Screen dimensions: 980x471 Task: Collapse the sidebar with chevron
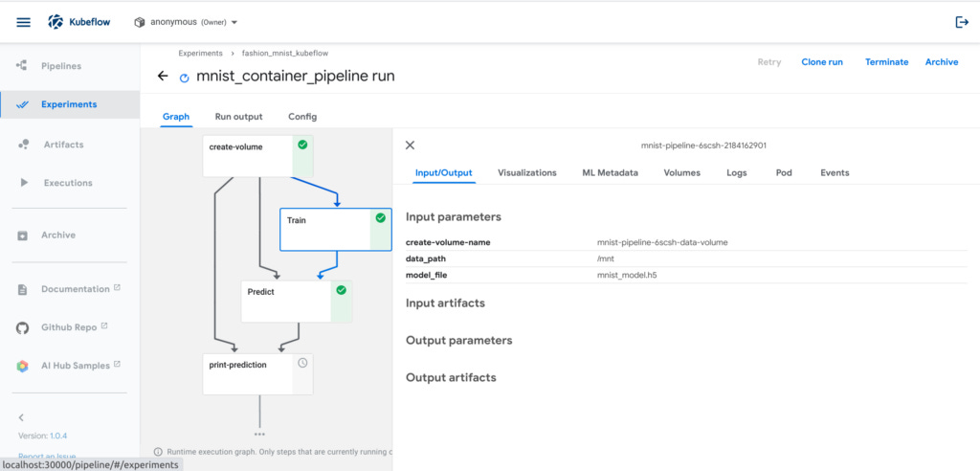tap(21, 417)
